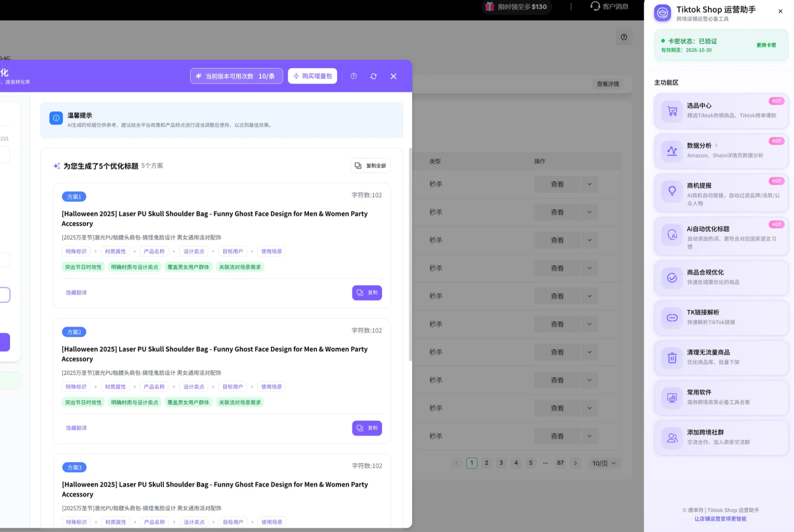Toggle 隐藏翻译 under 方案2

76,428
